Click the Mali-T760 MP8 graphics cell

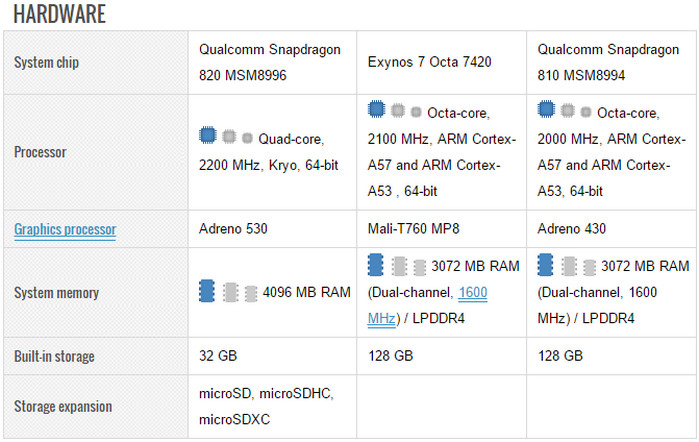[x=415, y=229]
